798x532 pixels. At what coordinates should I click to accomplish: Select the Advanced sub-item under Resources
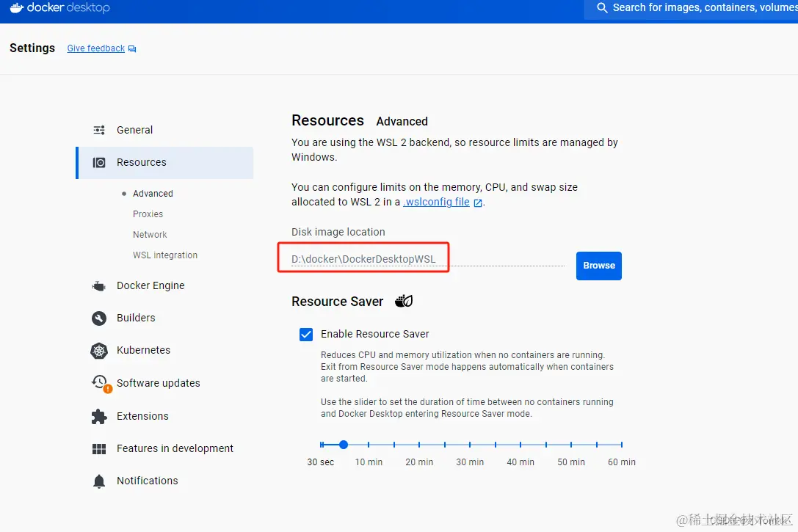153,194
